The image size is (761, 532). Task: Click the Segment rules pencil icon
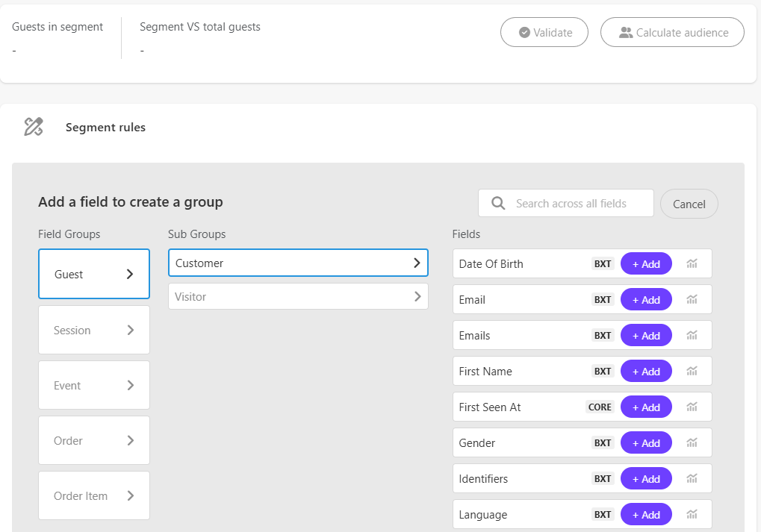pyautogui.click(x=34, y=127)
